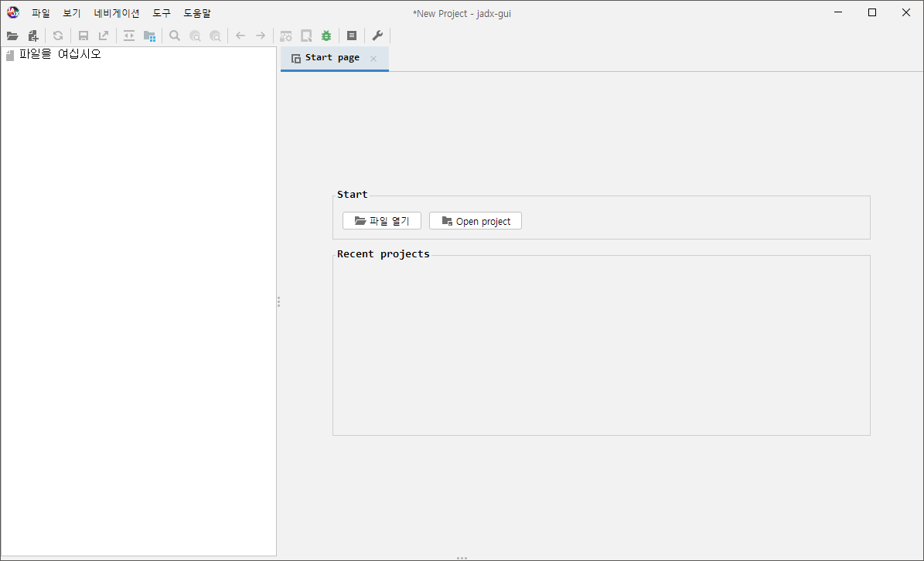Click the green bug debugger icon
This screenshot has height=561, width=924.
coord(326,36)
